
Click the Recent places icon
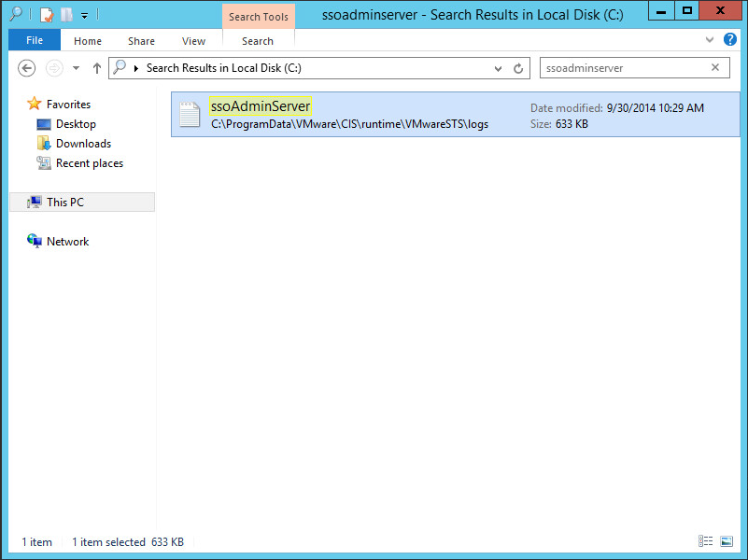point(44,163)
